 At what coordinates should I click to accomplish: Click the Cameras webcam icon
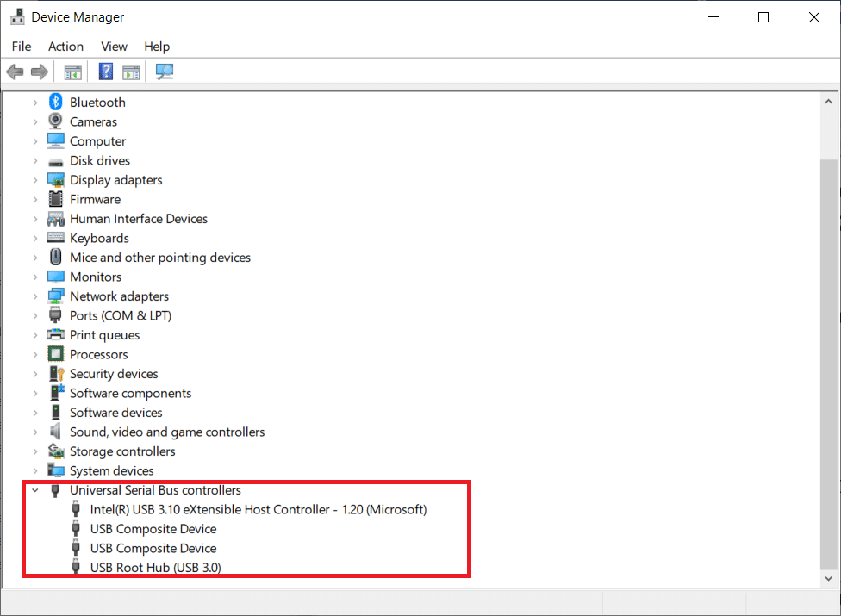[x=55, y=121]
